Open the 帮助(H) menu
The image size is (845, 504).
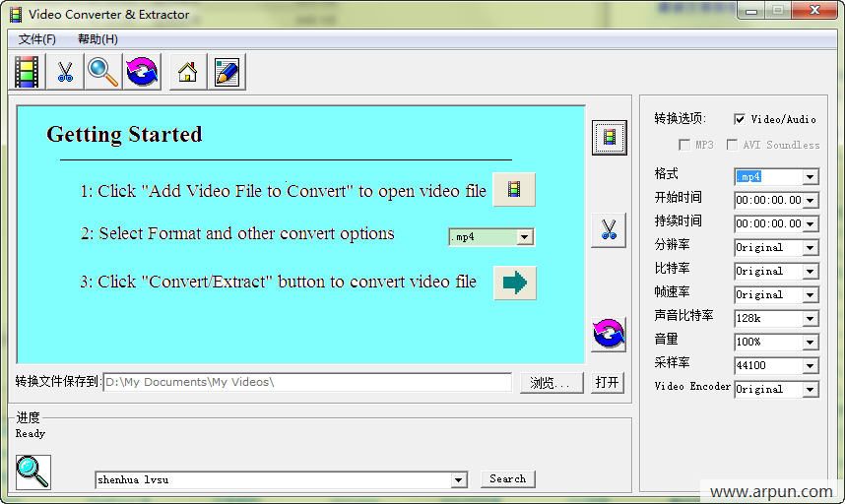[x=97, y=39]
